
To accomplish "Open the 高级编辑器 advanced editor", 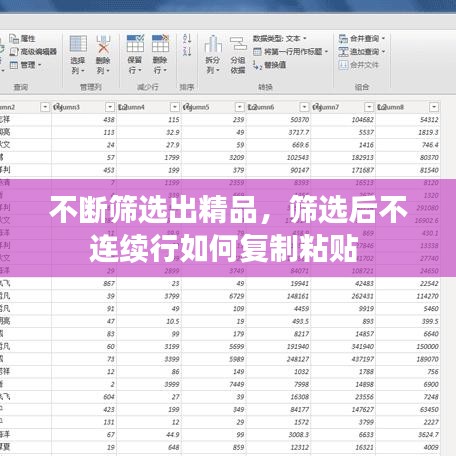I will point(33,52).
